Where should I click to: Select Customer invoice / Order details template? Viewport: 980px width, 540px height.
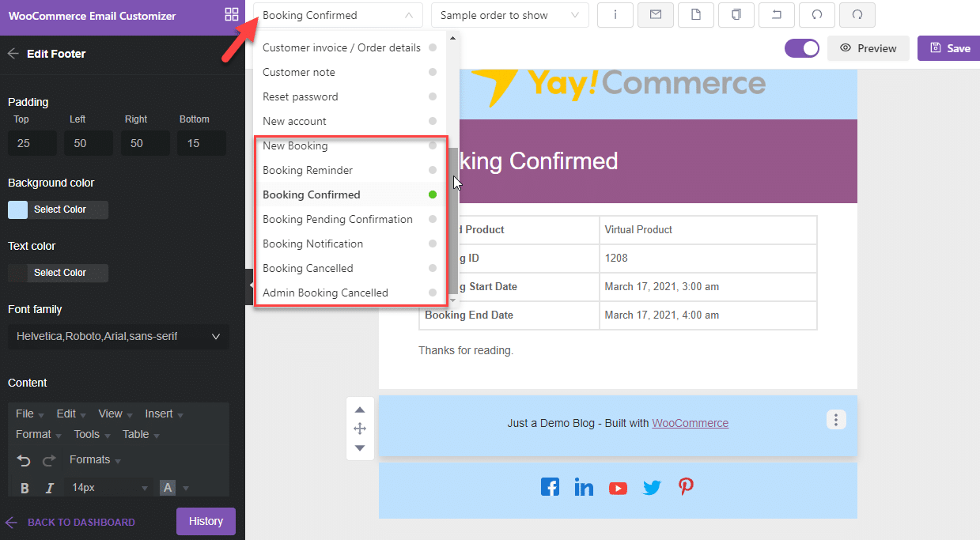pyautogui.click(x=349, y=47)
